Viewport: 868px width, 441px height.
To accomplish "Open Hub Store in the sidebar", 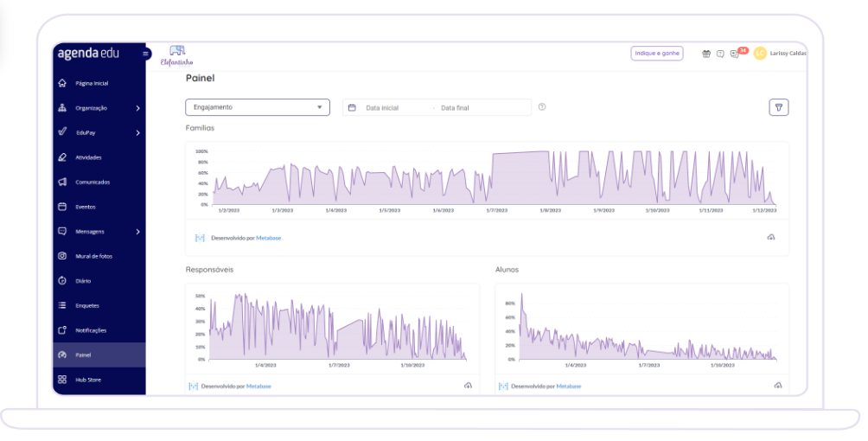I will click(x=99, y=380).
